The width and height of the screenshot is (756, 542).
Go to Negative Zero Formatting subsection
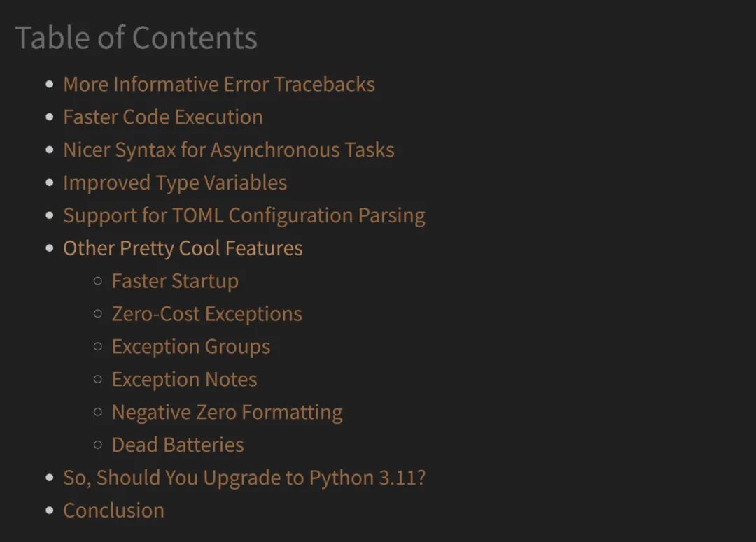(227, 413)
